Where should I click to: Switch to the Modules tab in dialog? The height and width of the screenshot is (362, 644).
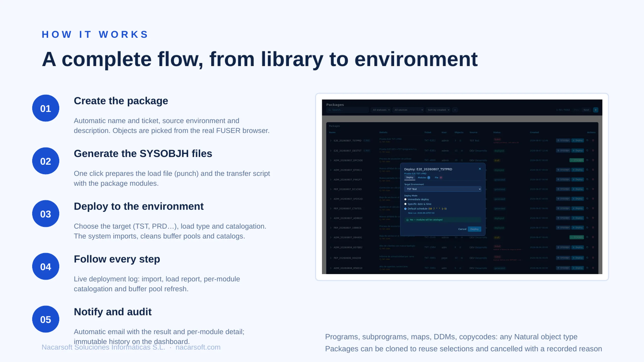click(x=424, y=178)
